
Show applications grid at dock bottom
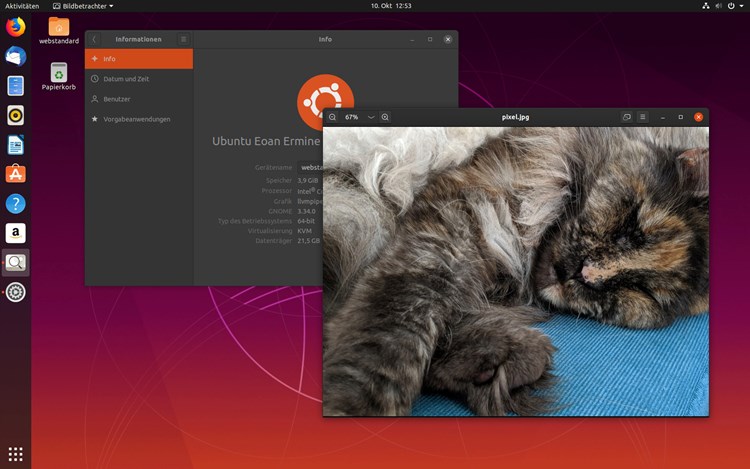tap(15, 454)
